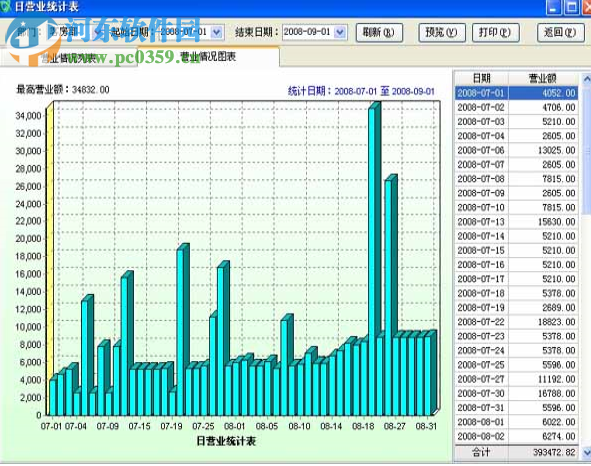Minimize the 日营业统计表 window
This screenshot has height=466, width=591.
point(554,7)
